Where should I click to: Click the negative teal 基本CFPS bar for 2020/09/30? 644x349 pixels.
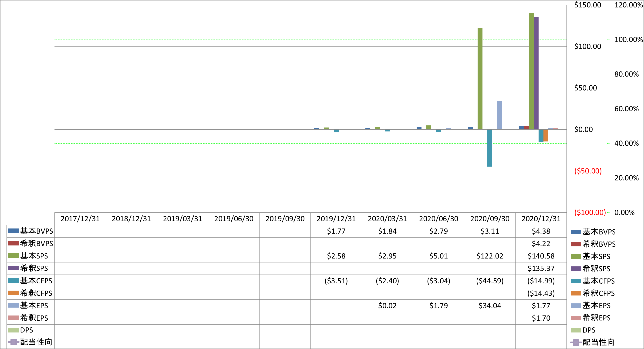point(490,148)
